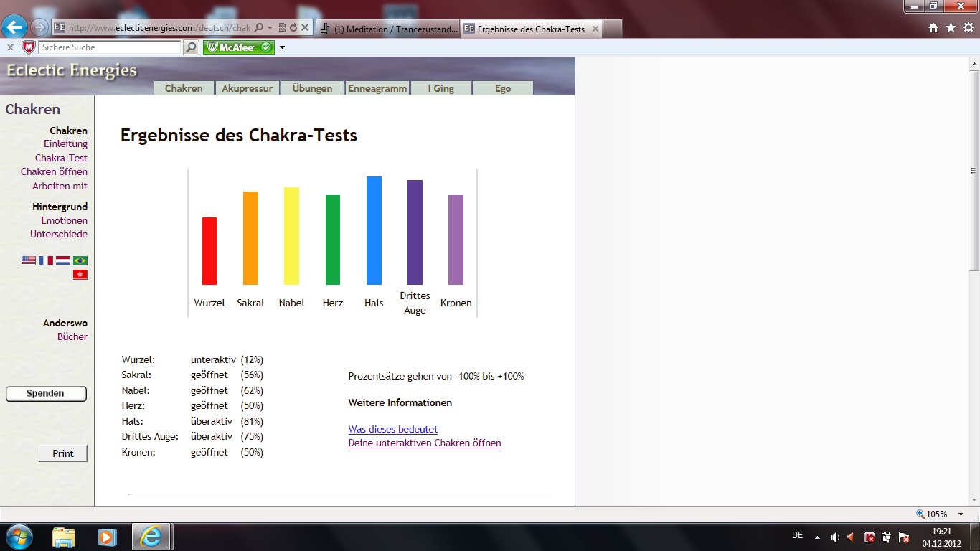
Task: Stop loading with the address bar X
Action: 304,28
